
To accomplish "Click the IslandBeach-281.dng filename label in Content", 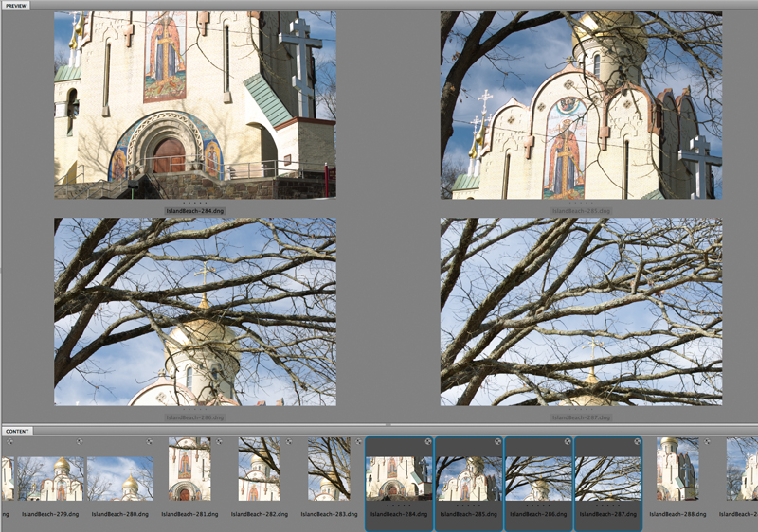I will click(189, 514).
